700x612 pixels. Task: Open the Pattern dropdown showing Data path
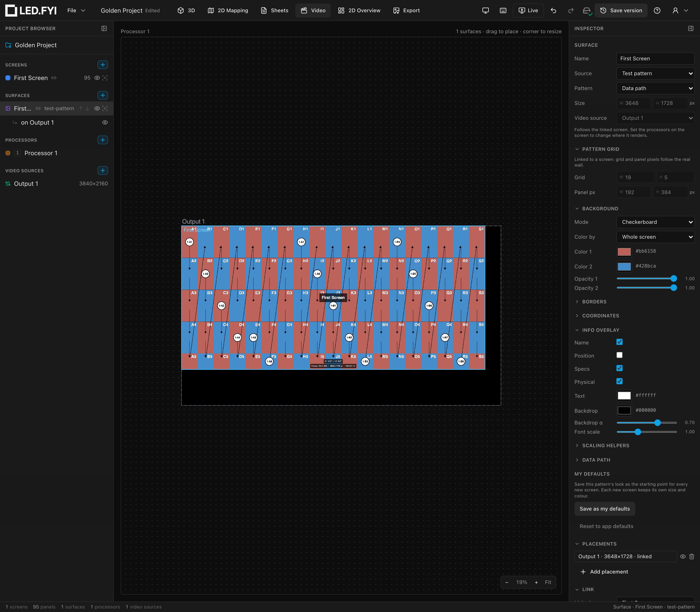655,88
